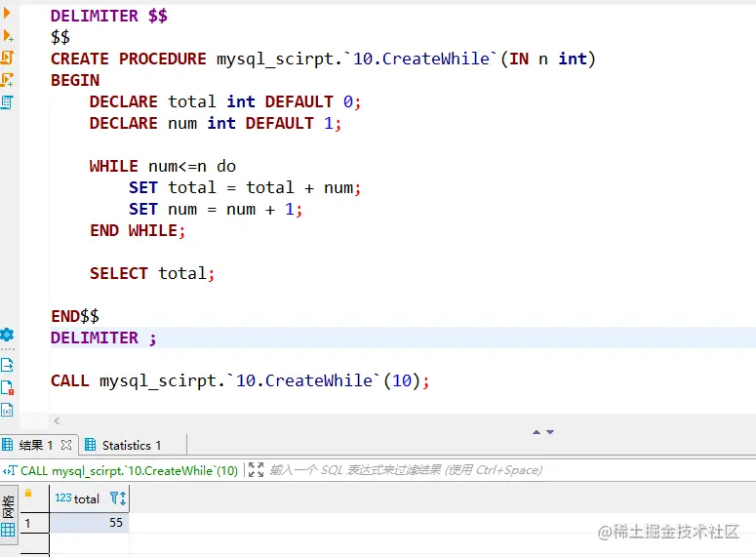Click 'SET total = total + num;' line
Screen dimensions: 756x557
[x=245, y=187]
